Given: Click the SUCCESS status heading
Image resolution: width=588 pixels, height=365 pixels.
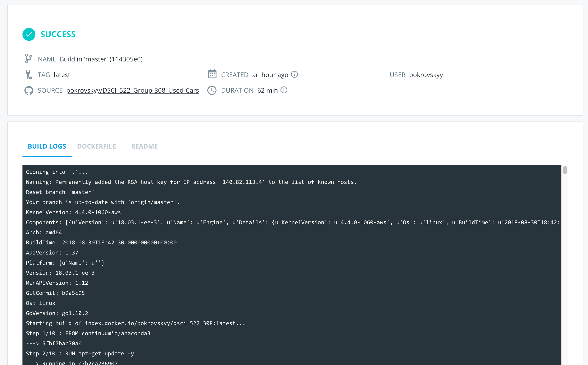Looking at the screenshot, I should (58, 34).
